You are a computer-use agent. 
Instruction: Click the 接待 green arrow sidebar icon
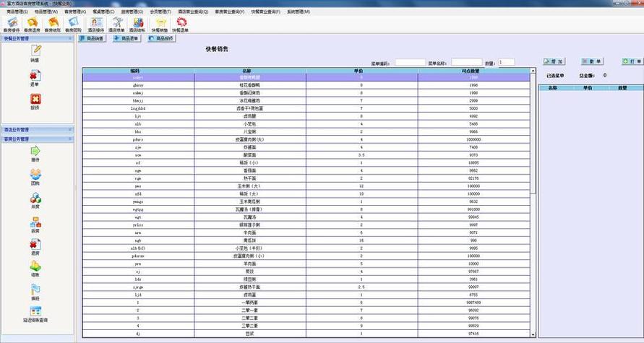(x=35, y=152)
